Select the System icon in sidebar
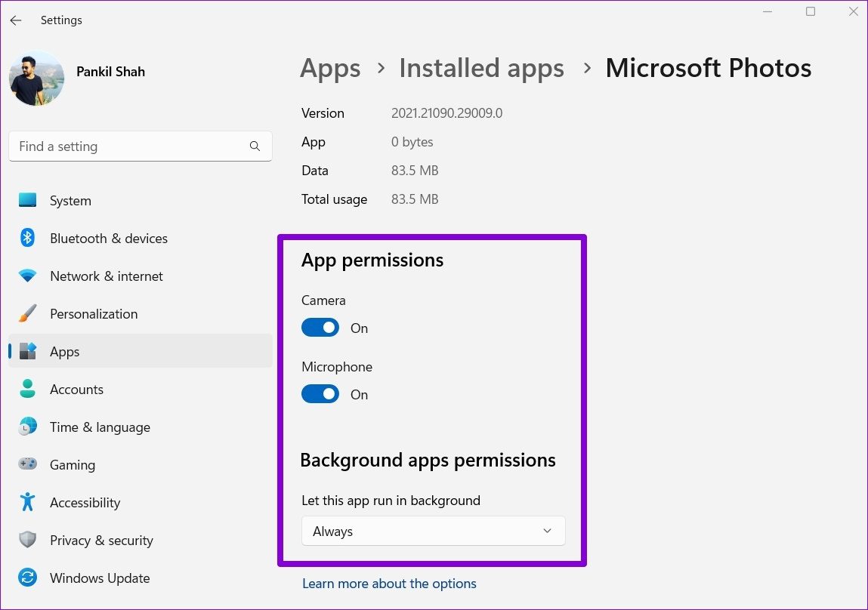Image resolution: width=868 pixels, height=610 pixels. 27,200
